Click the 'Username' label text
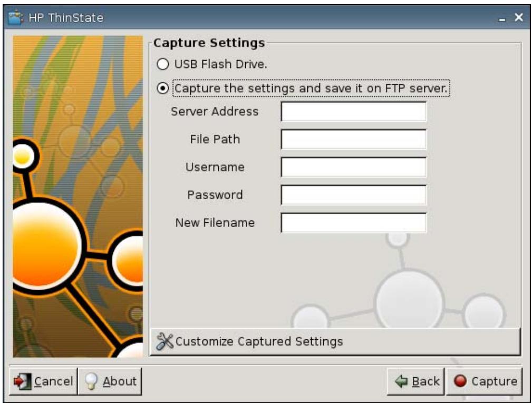The width and height of the screenshot is (532, 403). point(215,167)
